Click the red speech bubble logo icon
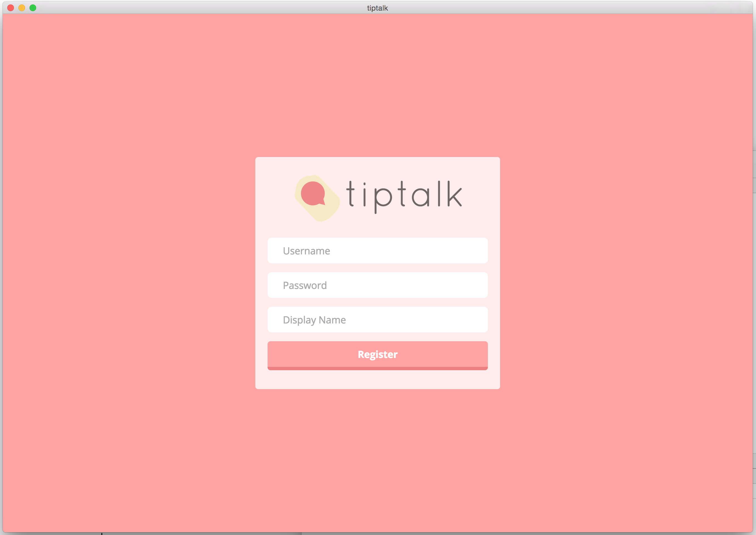This screenshot has width=756, height=535. 312,193
